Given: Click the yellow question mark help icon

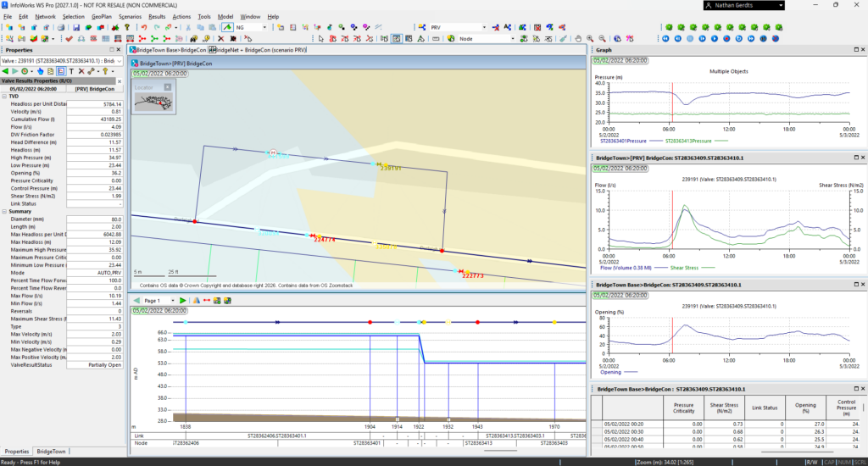Looking at the screenshot, I should coord(127,27).
